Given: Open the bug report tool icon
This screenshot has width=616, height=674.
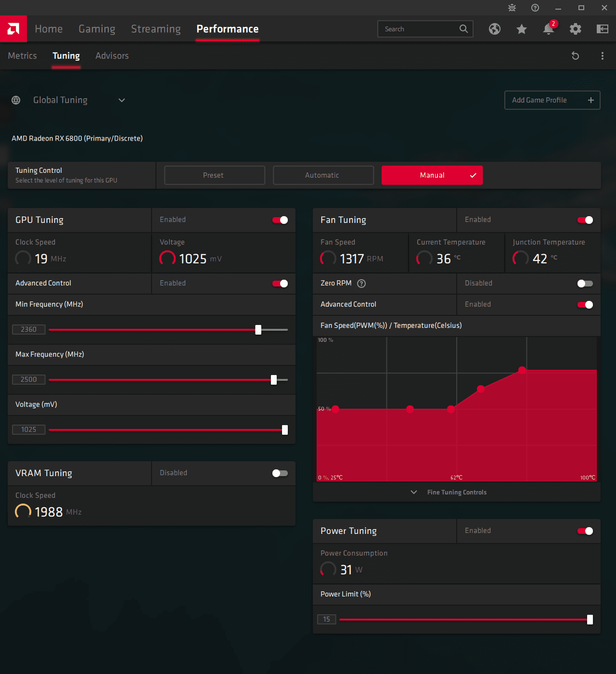Looking at the screenshot, I should 512,8.
